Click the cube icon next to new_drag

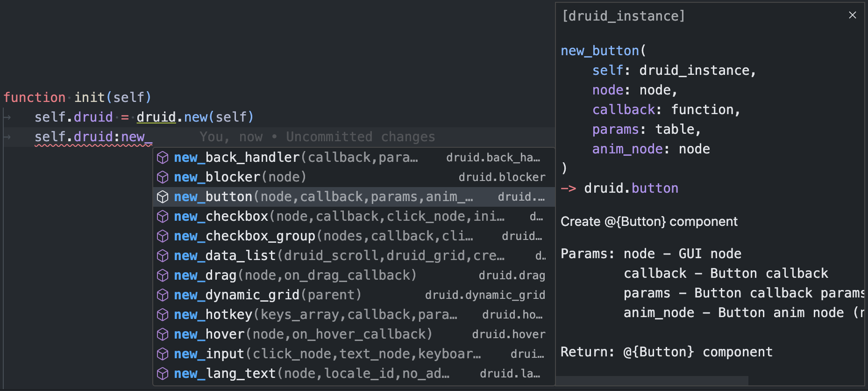[x=163, y=275]
